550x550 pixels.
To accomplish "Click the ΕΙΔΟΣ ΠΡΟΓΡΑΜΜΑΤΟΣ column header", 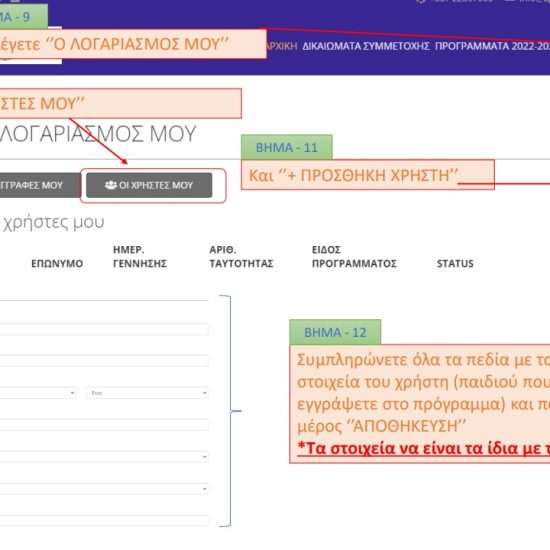I will click(x=354, y=256).
